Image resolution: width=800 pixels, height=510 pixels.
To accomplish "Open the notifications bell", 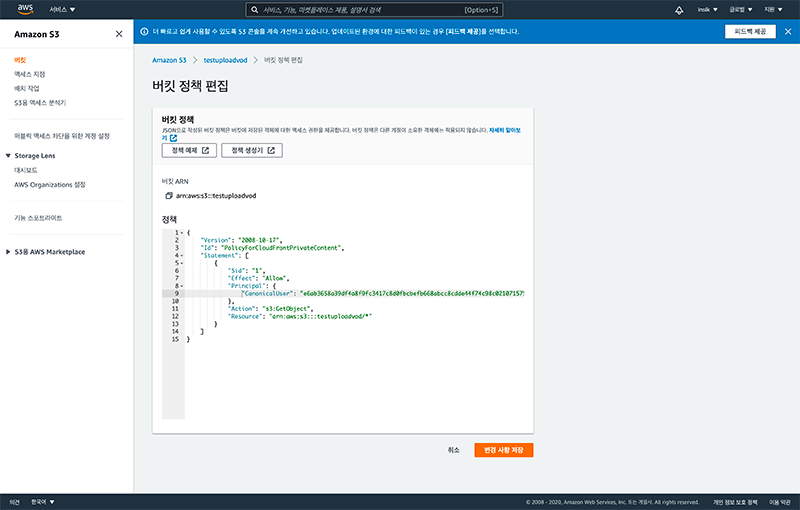I will point(679,10).
